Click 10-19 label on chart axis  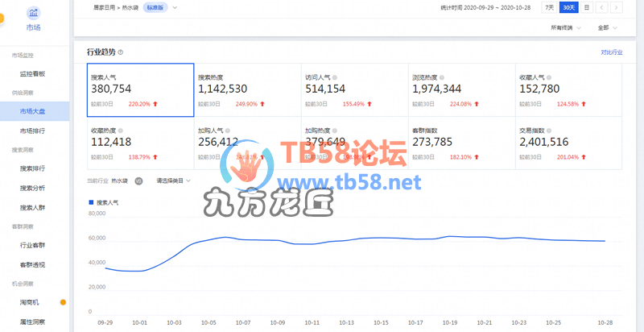tap(450, 323)
